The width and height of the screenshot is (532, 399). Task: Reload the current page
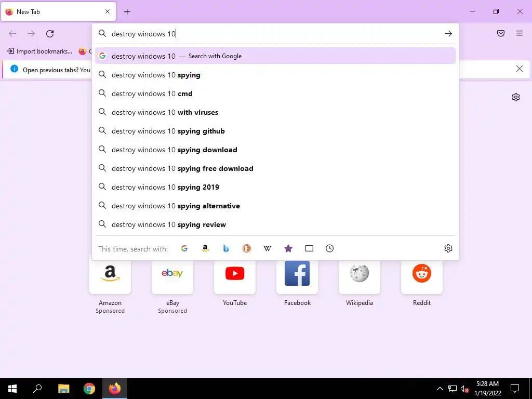(x=50, y=34)
